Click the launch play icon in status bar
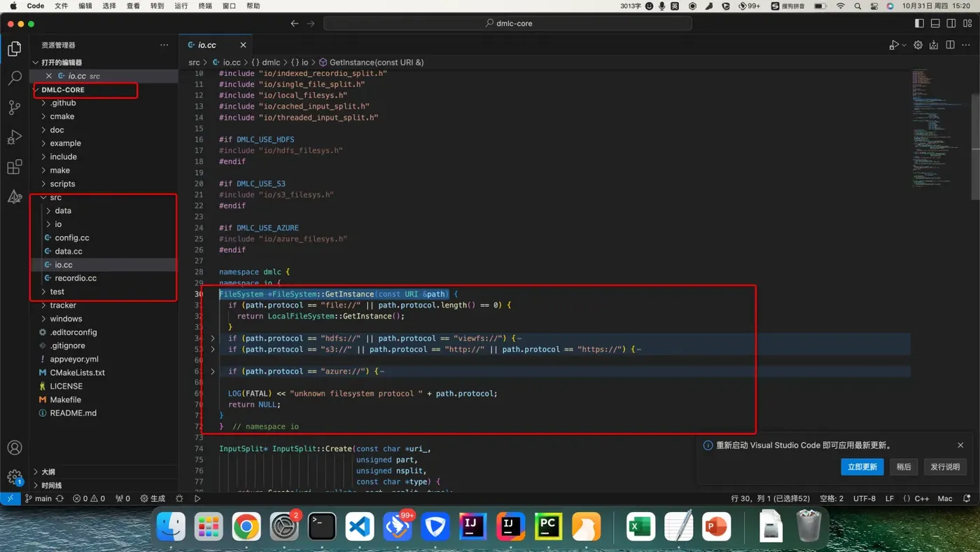Screen dimensions: 980x552 coord(197,499)
